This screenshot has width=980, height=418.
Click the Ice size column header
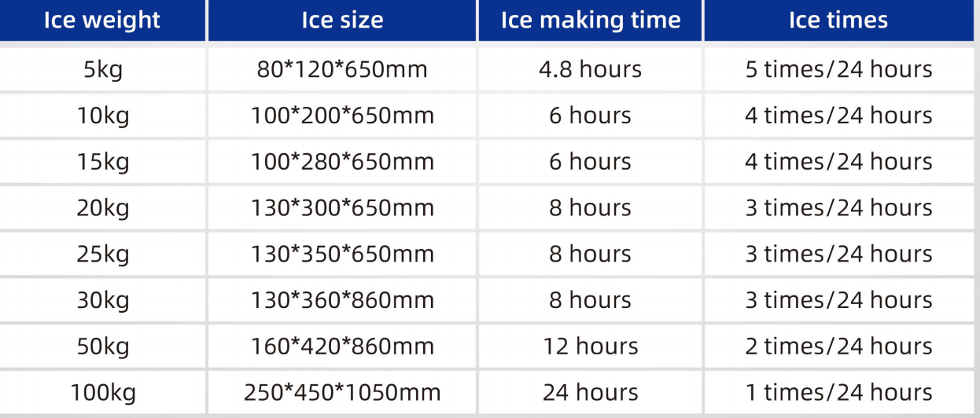(342, 20)
